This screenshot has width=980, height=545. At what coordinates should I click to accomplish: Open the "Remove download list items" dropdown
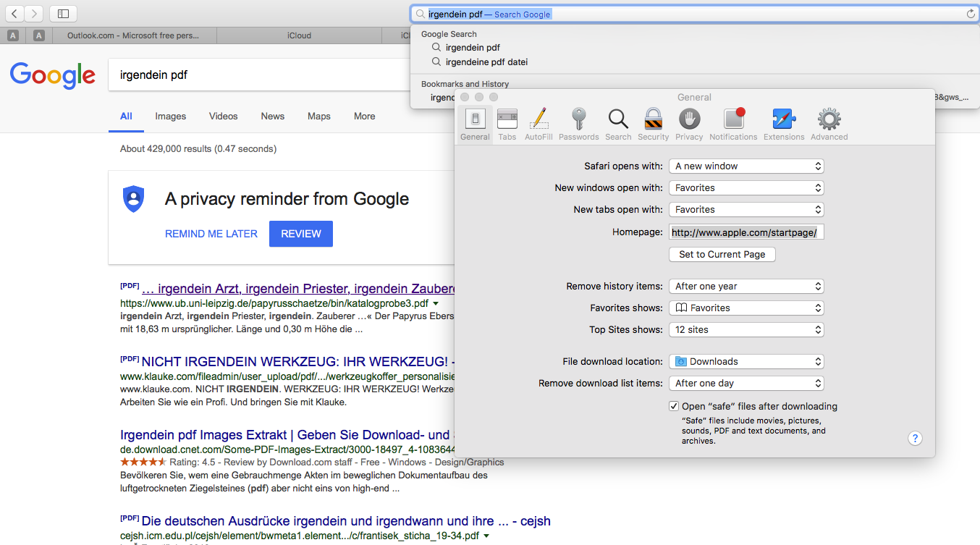(746, 383)
